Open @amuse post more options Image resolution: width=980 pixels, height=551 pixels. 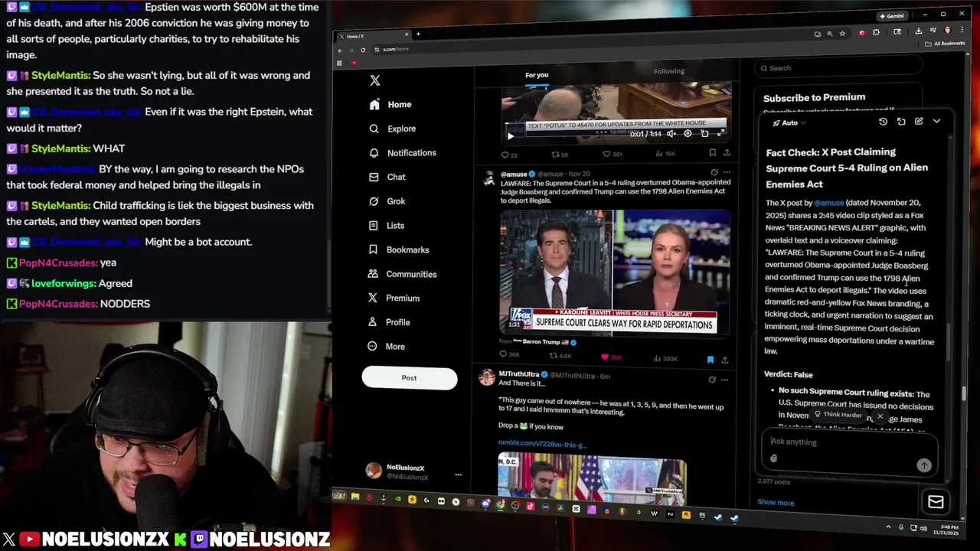pos(727,172)
